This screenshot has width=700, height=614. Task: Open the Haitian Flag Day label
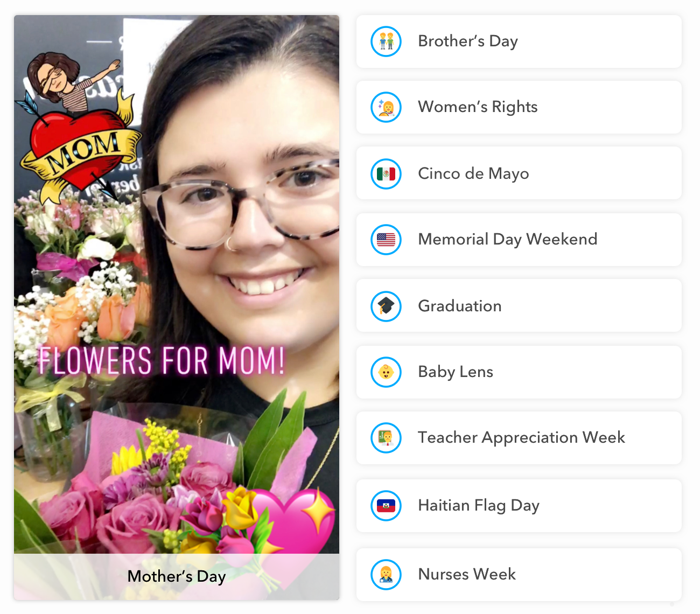(x=479, y=505)
